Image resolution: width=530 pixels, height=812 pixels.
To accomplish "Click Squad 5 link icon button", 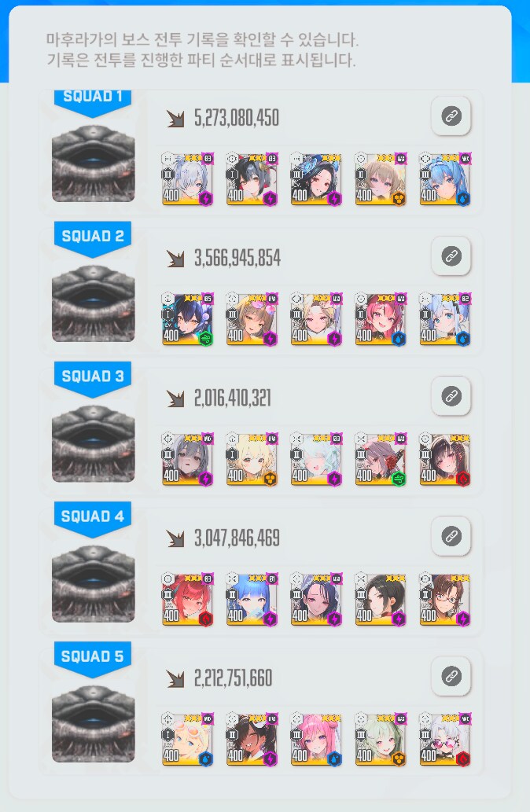I will coord(451,676).
